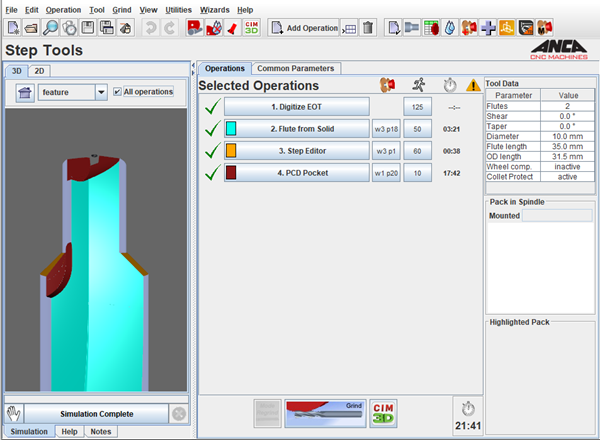Toggle green checkmark for PCD Pocket
600x440 pixels.
(x=211, y=173)
